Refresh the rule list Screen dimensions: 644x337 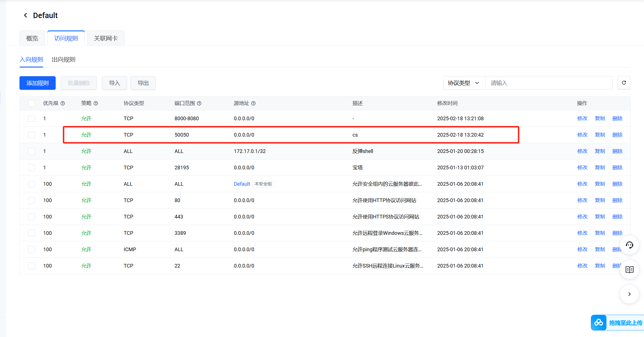pos(624,83)
